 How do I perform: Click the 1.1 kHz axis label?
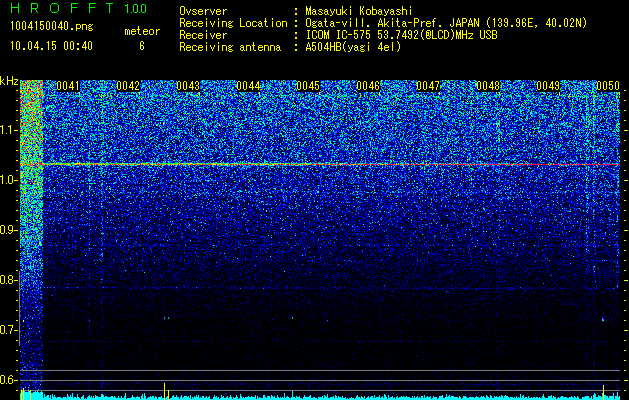pos(8,130)
